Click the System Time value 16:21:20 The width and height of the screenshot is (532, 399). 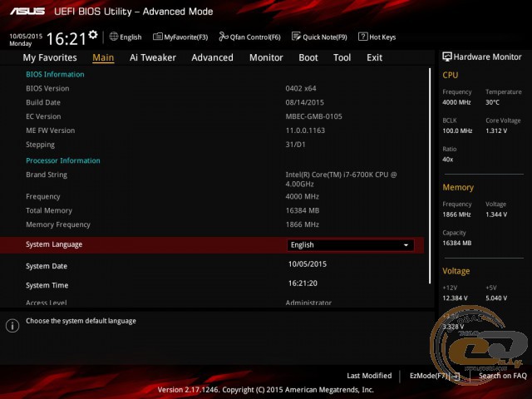[303, 283]
